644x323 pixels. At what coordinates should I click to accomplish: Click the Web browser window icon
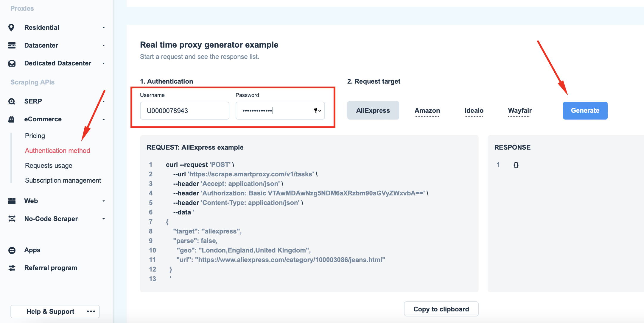(12, 201)
